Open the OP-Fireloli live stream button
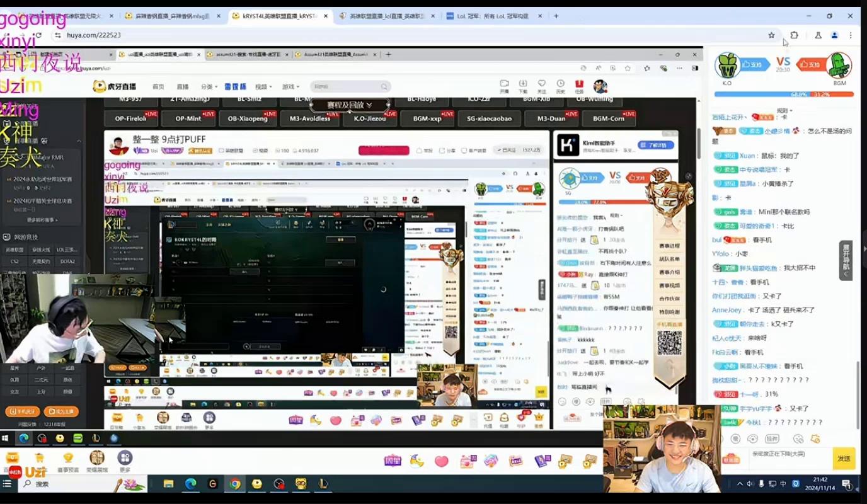The height and width of the screenshot is (504, 867). tap(131, 118)
